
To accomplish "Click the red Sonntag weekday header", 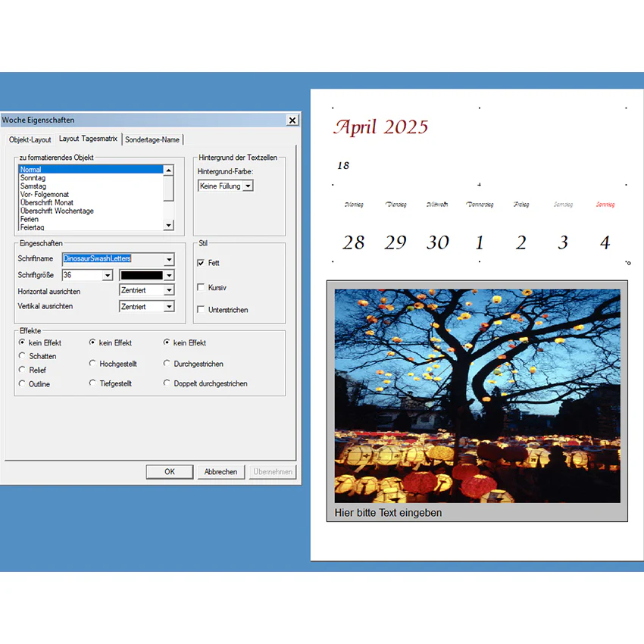I will click(605, 204).
